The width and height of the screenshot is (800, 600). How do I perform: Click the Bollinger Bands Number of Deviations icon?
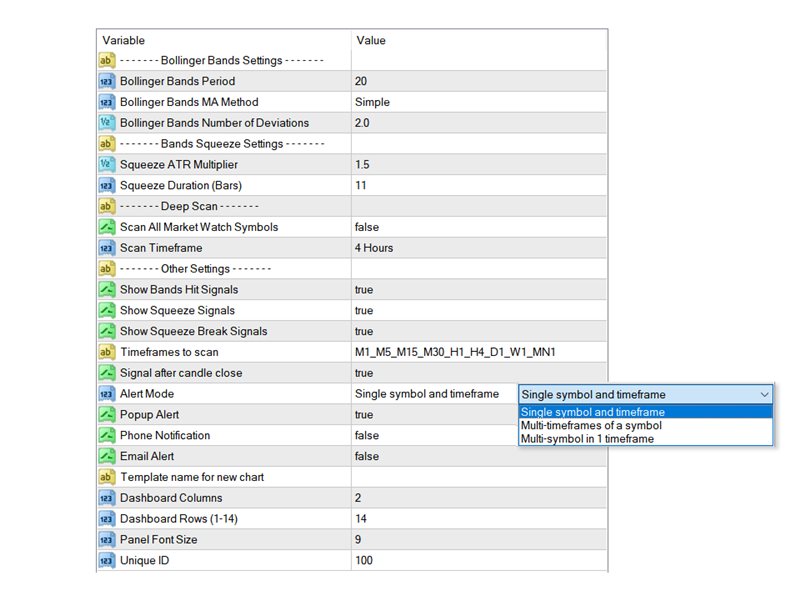pyautogui.click(x=106, y=123)
